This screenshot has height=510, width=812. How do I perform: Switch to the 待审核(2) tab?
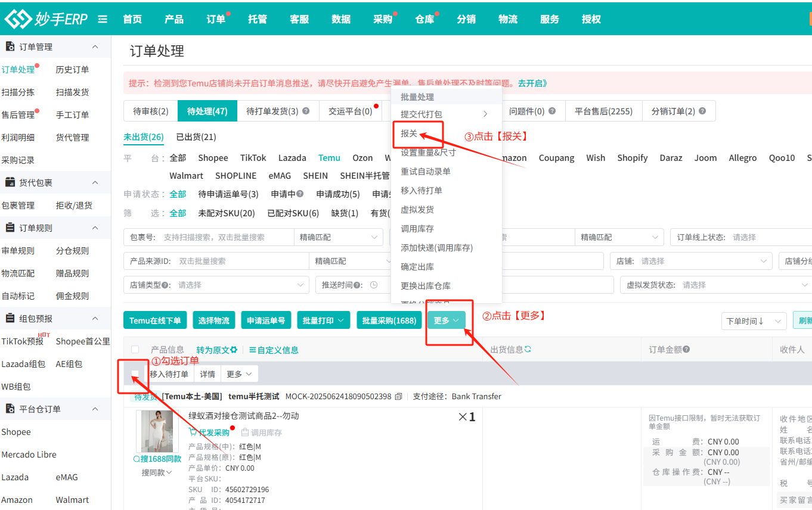click(150, 111)
